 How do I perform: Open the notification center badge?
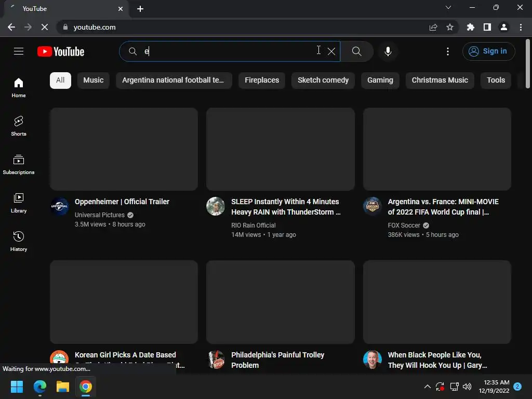(517, 387)
